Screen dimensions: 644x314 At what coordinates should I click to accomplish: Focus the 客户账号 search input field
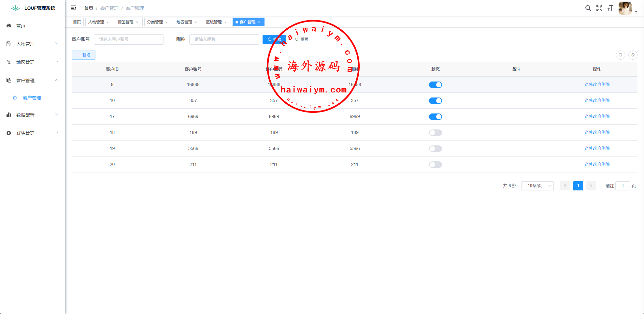[x=129, y=39]
